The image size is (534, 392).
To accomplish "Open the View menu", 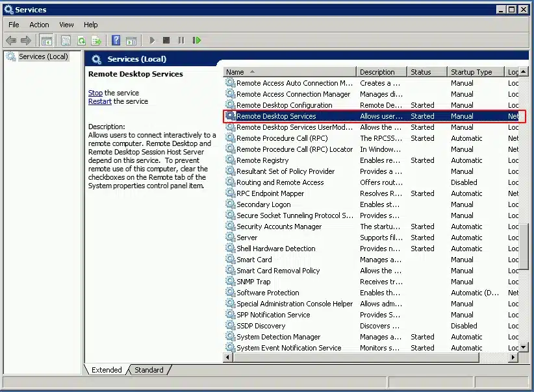I will (x=66, y=25).
